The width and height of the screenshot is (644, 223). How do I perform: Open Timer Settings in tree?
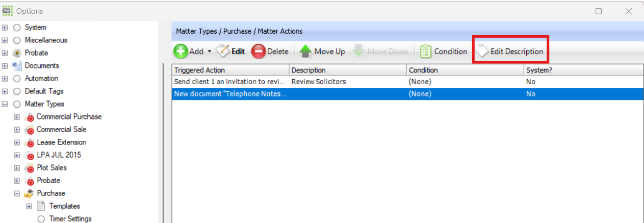point(70,219)
